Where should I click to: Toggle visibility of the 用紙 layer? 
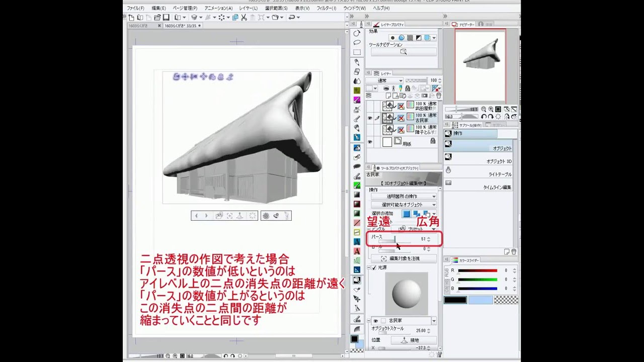pyautogui.click(x=369, y=142)
